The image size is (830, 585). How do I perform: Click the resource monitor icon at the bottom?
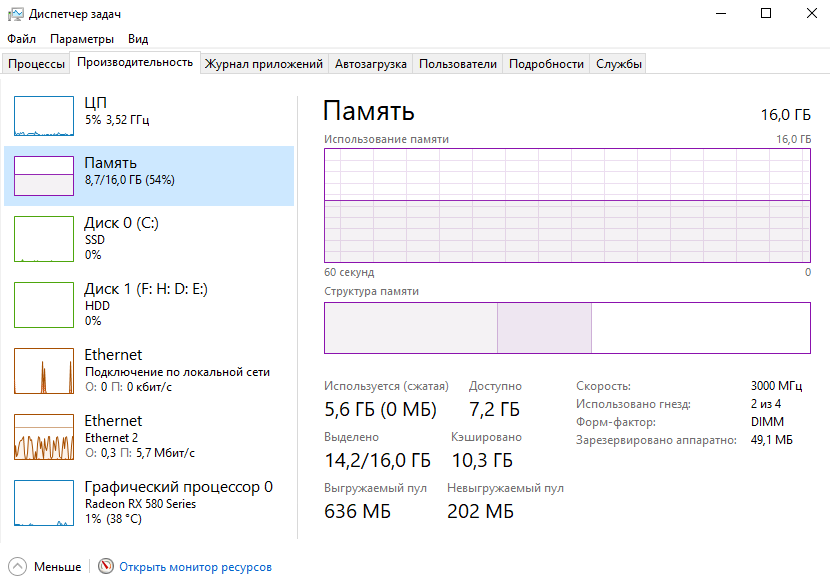coord(106,567)
